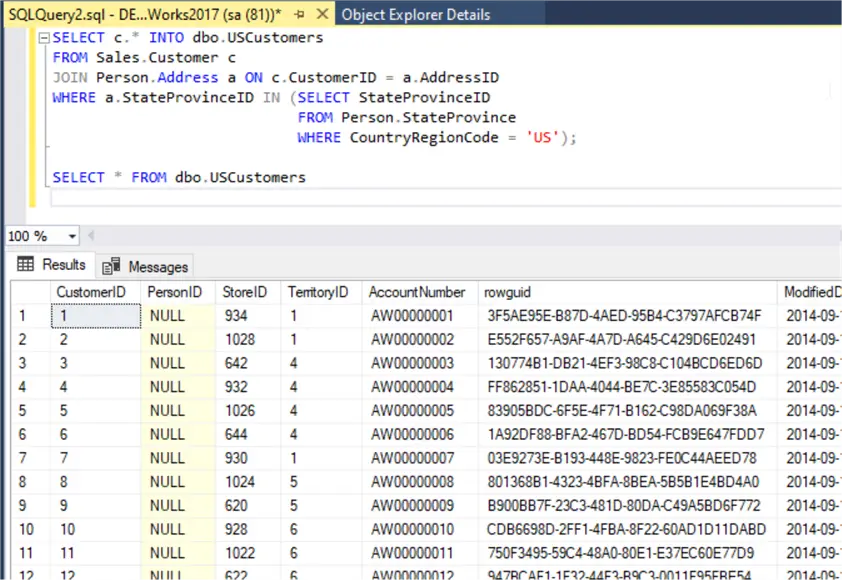Screen dimensions: 842x580
Task: Select entire grid via top-left corner cell
Action: tap(30, 292)
